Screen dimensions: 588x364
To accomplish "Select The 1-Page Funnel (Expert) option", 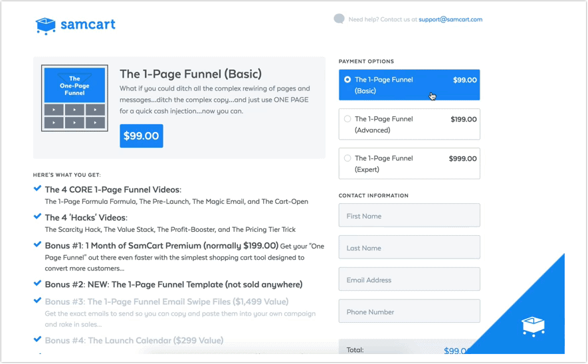I will click(x=409, y=163).
